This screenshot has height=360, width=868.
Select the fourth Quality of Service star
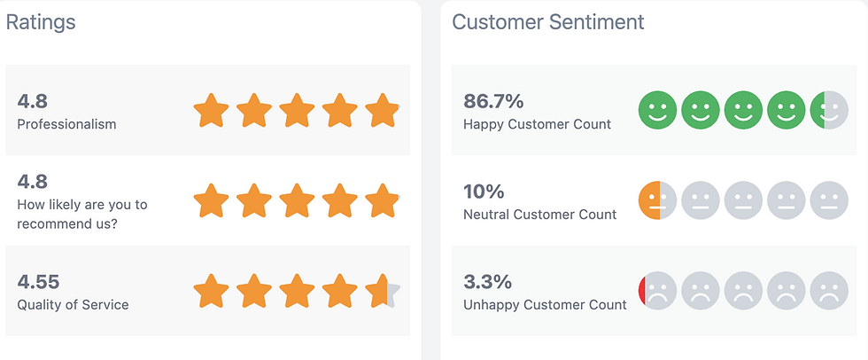click(339, 291)
